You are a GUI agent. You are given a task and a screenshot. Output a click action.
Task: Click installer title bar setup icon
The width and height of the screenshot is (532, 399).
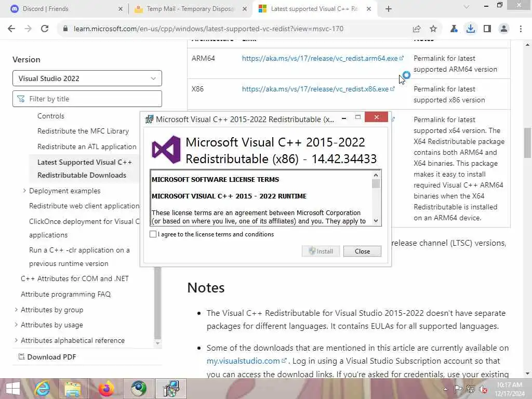149,119
